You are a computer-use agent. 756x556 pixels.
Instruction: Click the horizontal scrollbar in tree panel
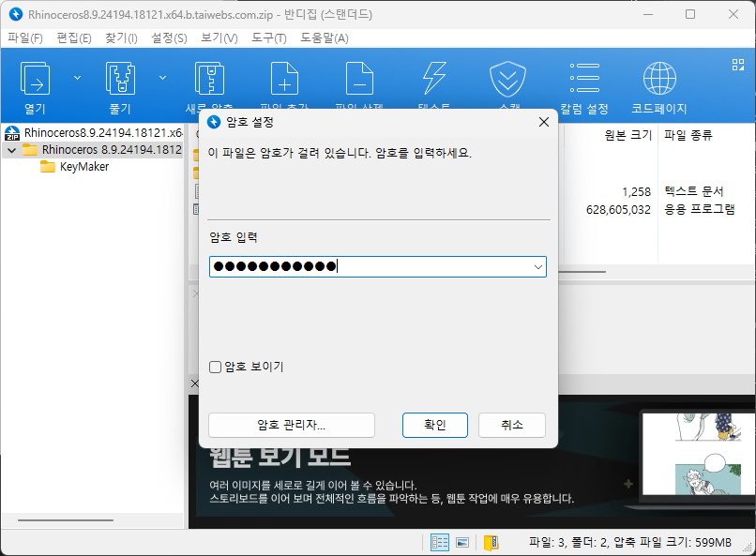(x=66, y=520)
